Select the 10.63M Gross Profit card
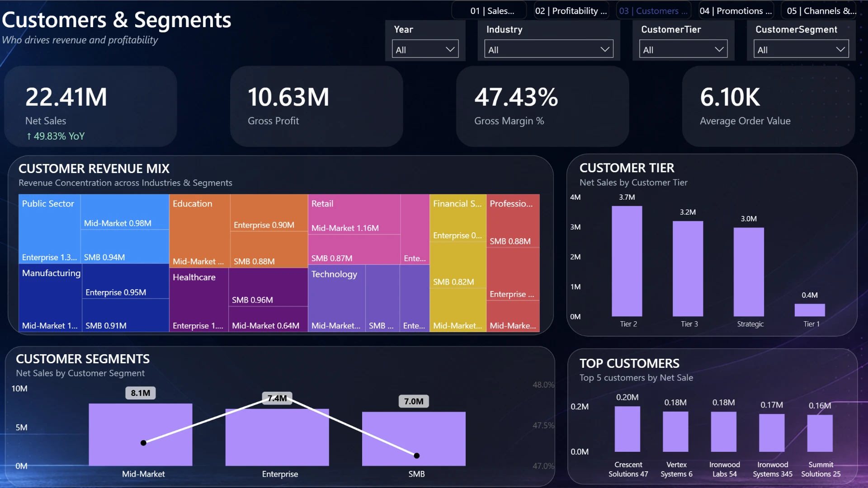 [316, 107]
